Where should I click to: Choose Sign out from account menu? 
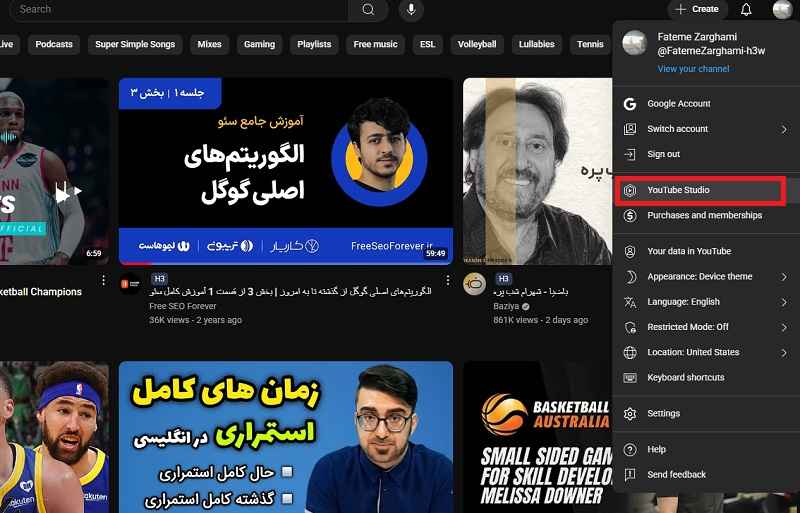coord(706,154)
